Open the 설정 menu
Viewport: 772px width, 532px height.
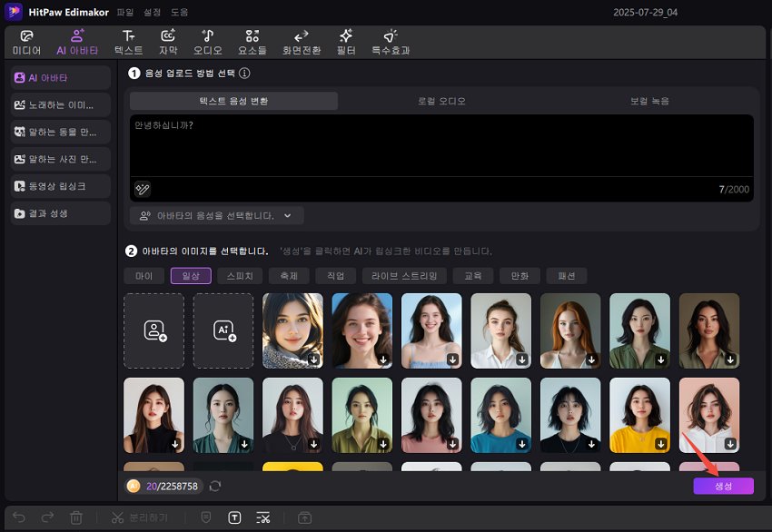click(x=153, y=13)
